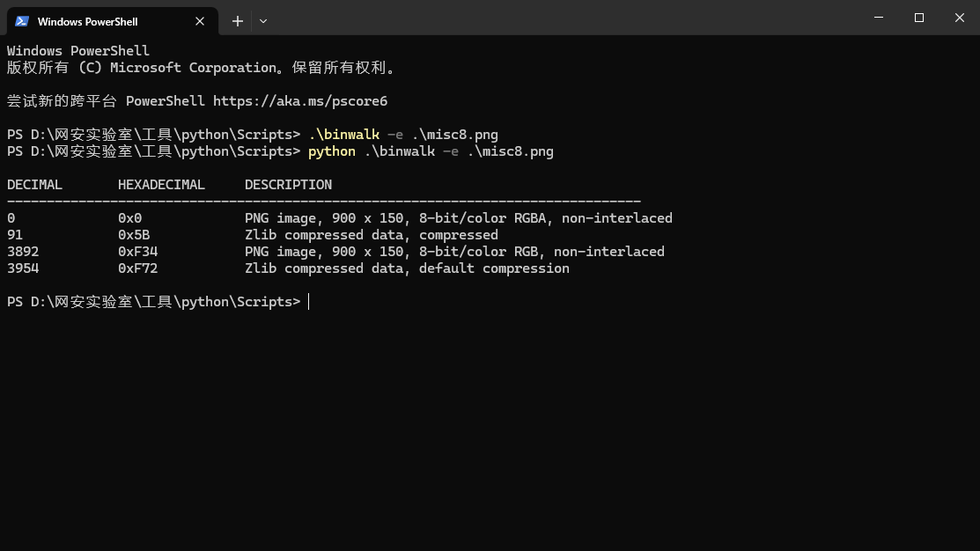Viewport: 980px width, 551px height.
Task: Click hexadecimal value 0x5B
Action: [x=134, y=235]
